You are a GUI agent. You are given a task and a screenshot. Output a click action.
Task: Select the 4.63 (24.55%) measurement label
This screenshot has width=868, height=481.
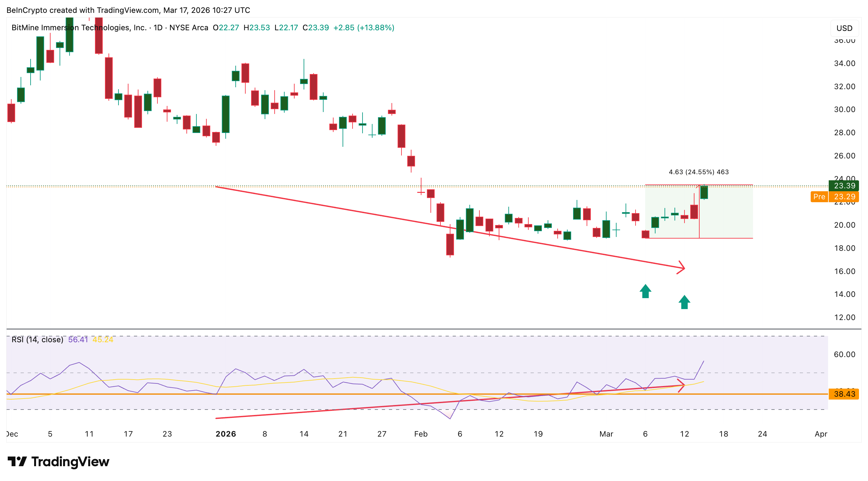698,172
